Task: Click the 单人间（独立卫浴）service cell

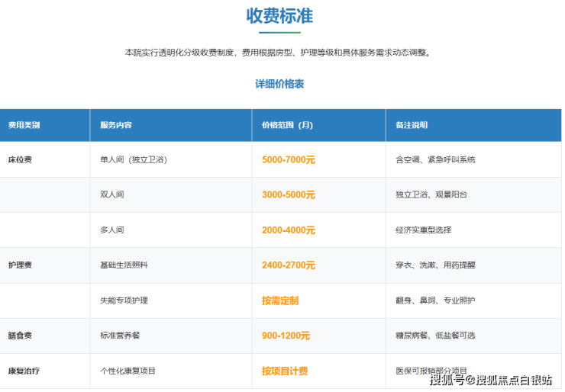Action: pyautogui.click(x=134, y=159)
